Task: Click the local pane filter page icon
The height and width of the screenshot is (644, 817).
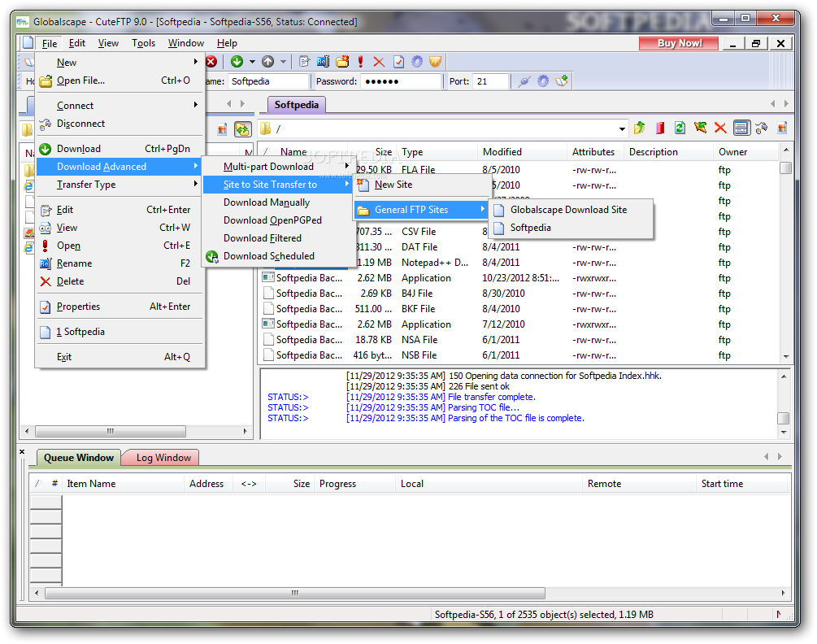Action: (223, 129)
